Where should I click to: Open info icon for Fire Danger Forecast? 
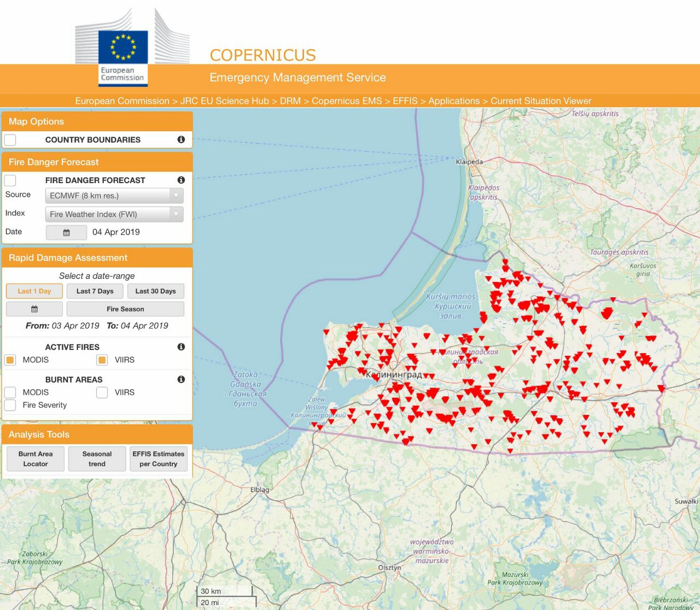[x=181, y=180]
